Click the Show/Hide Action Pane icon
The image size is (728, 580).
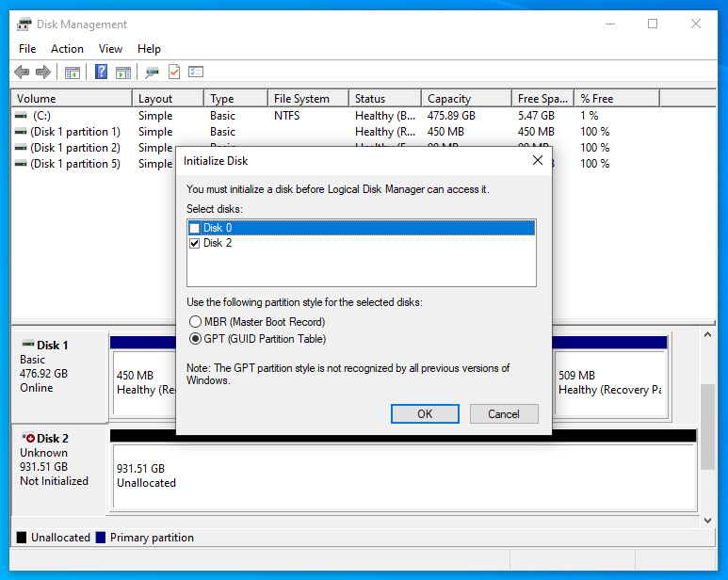coord(123,72)
